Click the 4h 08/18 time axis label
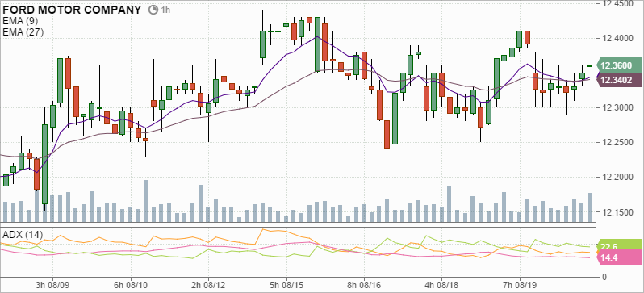The height and width of the screenshot is (293, 644). [442, 284]
